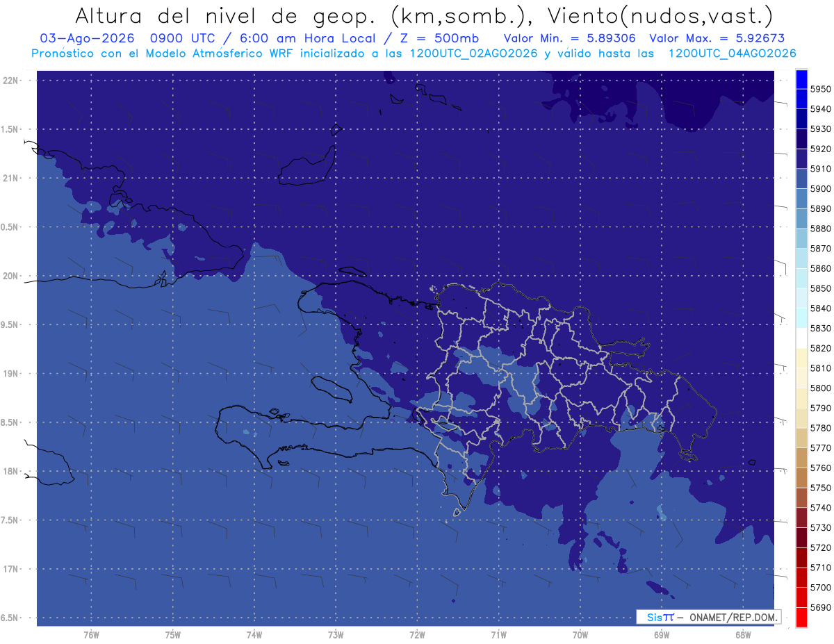
Task: Click the '5750' colorbar label
Action: [x=820, y=488]
